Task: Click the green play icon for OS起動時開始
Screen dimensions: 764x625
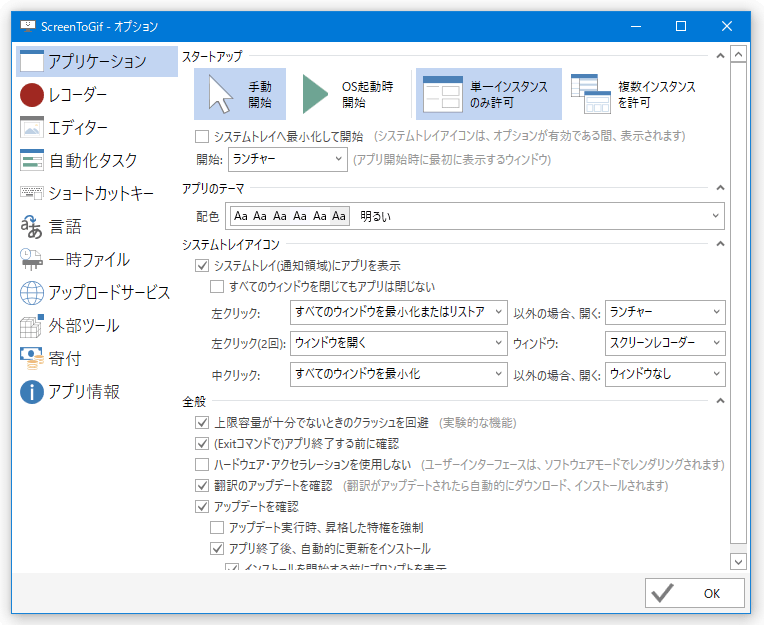Action: 315,94
